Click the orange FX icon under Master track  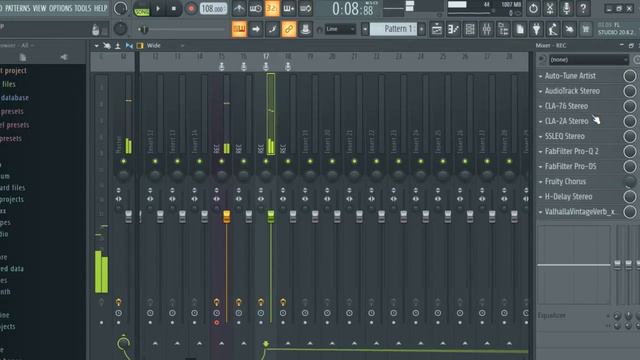pyautogui.click(x=118, y=302)
